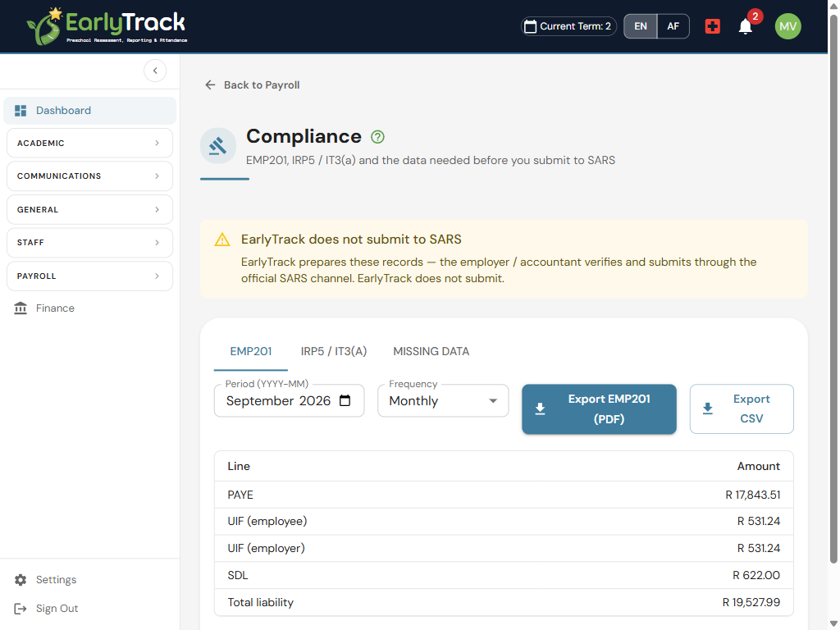Click the UIF (employee) row label

pyautogui.click(x=267, y=521)
